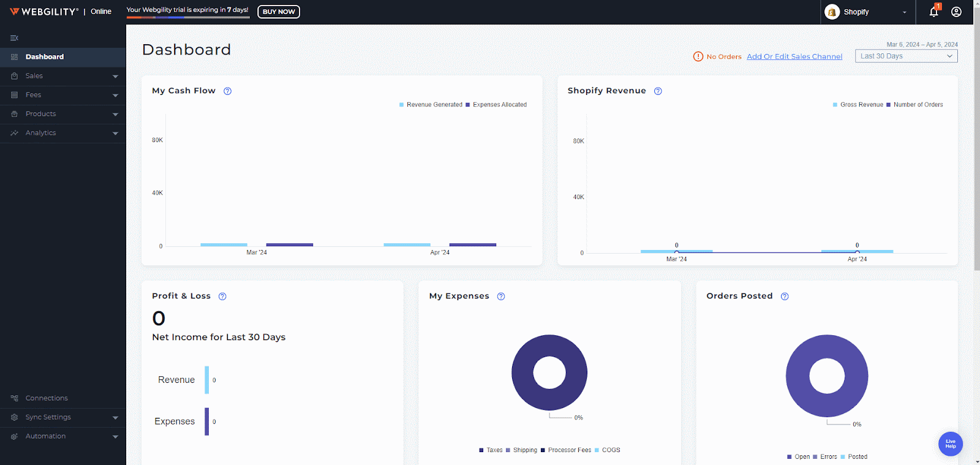Screen dimensions: 980x465
Task: Toggle Number of Orders legend series
Action: [x=918, y=105]
